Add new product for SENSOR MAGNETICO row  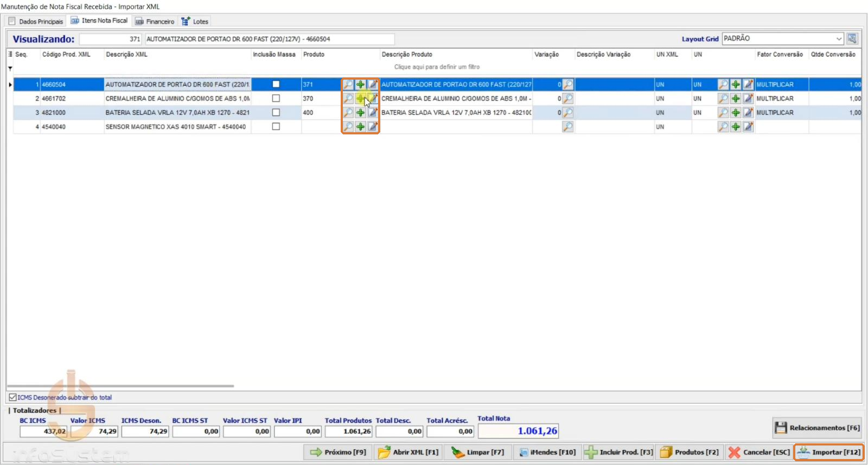pyautogui.click(x=360, y=127)
